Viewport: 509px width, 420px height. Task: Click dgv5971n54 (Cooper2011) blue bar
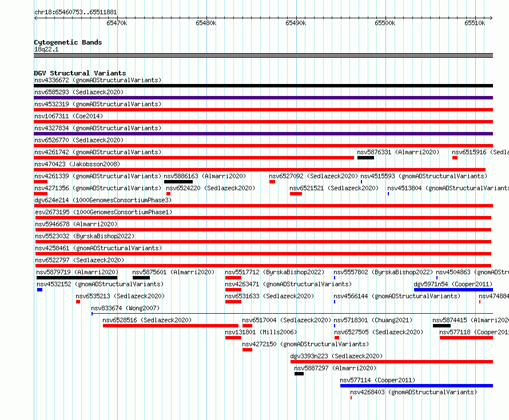coord(454,290)
